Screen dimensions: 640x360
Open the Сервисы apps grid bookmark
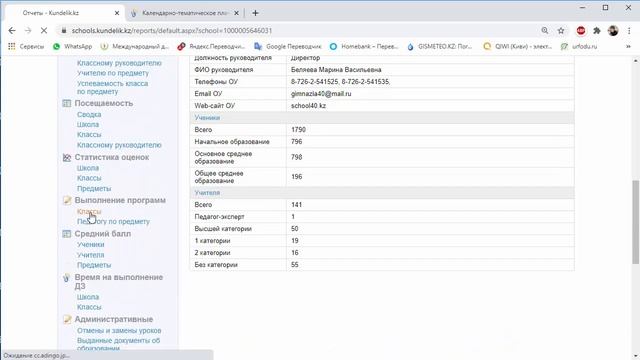click(x=26, y=47)
